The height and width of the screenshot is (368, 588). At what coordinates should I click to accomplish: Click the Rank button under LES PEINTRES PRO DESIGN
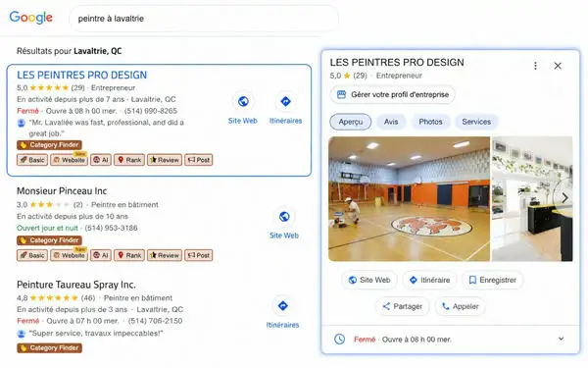tap(129, 160)
